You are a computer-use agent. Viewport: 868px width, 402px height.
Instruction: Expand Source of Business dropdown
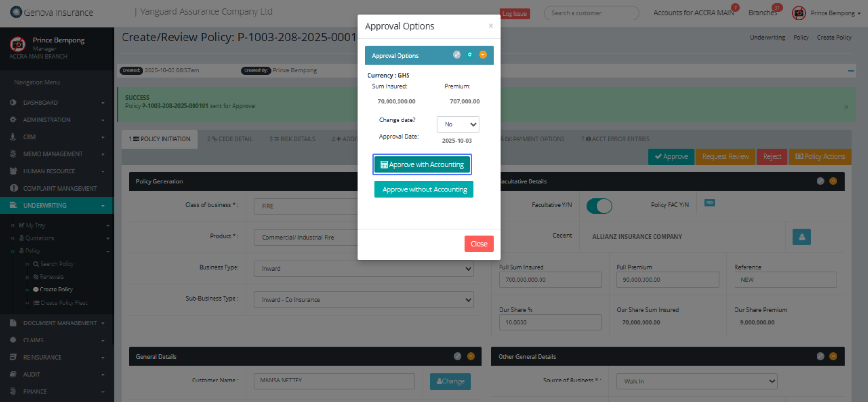pyautogui.click(x=696, y=381)
